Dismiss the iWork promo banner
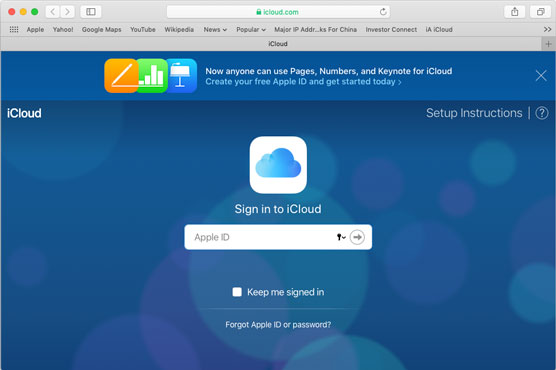 pos(541,75)
